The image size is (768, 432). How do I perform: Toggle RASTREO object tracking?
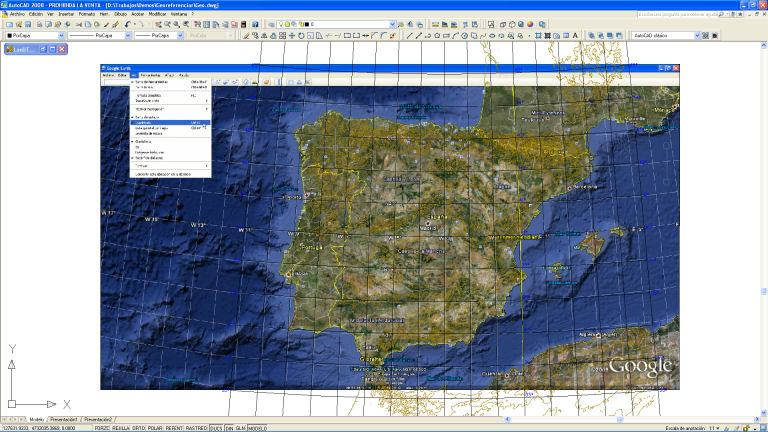pos(196,428)
